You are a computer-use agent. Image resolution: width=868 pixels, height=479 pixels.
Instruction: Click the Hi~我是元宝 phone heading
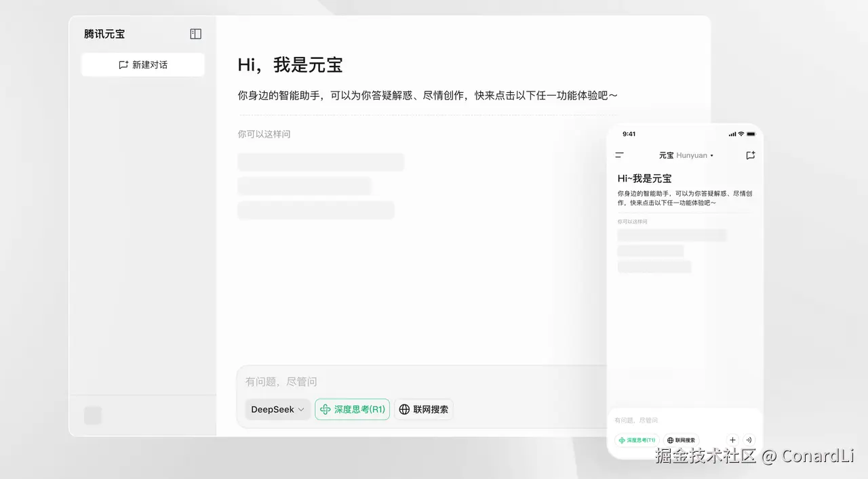click(644, 178)
